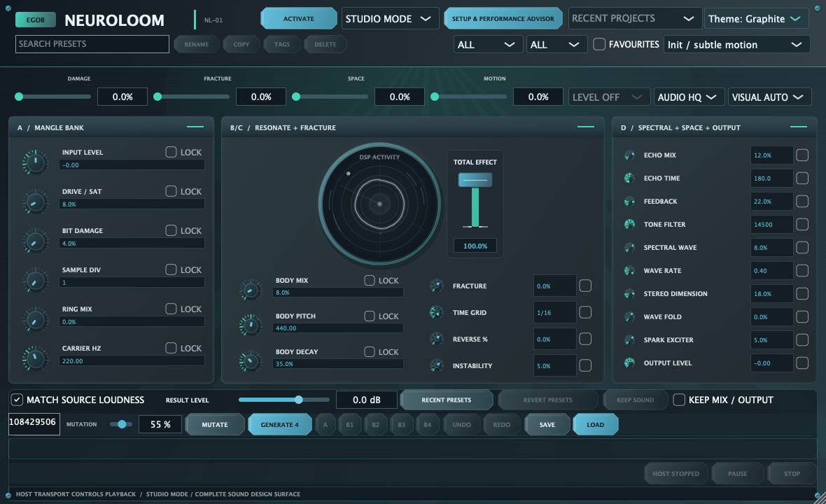
Task: Select variation slot B4
Action: pos(428,424)
